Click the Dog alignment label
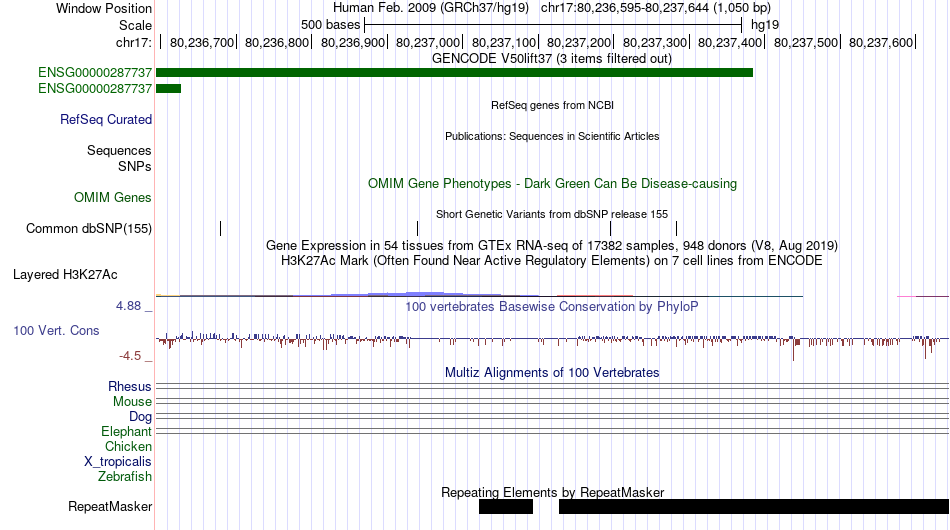The height and width of the screenshot is (530, 950). [140, 417]
